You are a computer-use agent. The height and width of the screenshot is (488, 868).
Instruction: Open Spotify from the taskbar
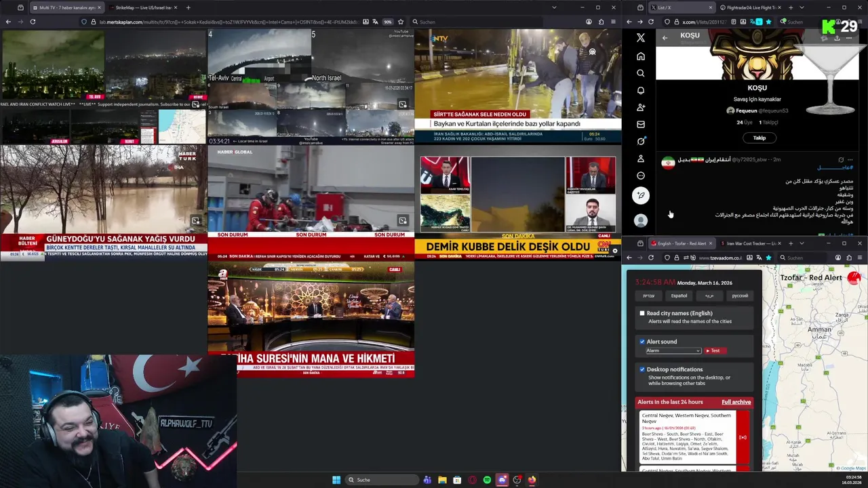click(487, 480)
